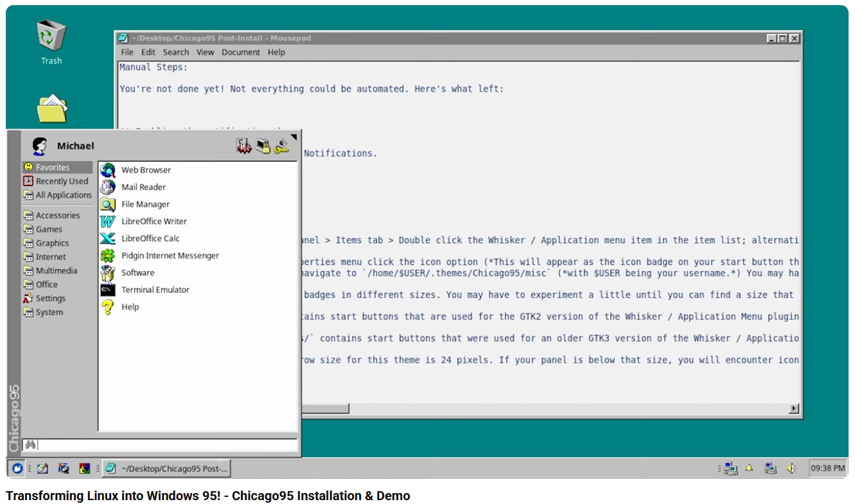Click the first launcher icon beside start button
Viewport: 855px width, 504px height.
pos(42,469)
